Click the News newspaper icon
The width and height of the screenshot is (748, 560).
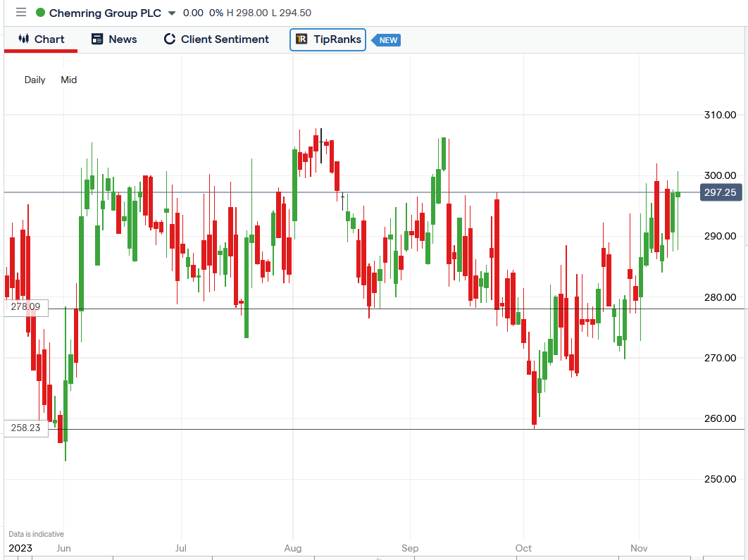(x=97, y=39)
